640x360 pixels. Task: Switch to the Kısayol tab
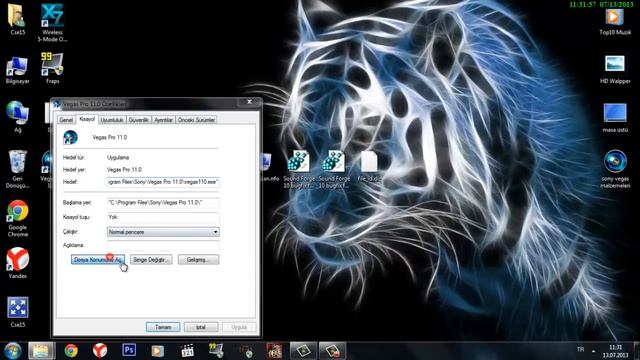pyautogui.click(x=87, y=119)
